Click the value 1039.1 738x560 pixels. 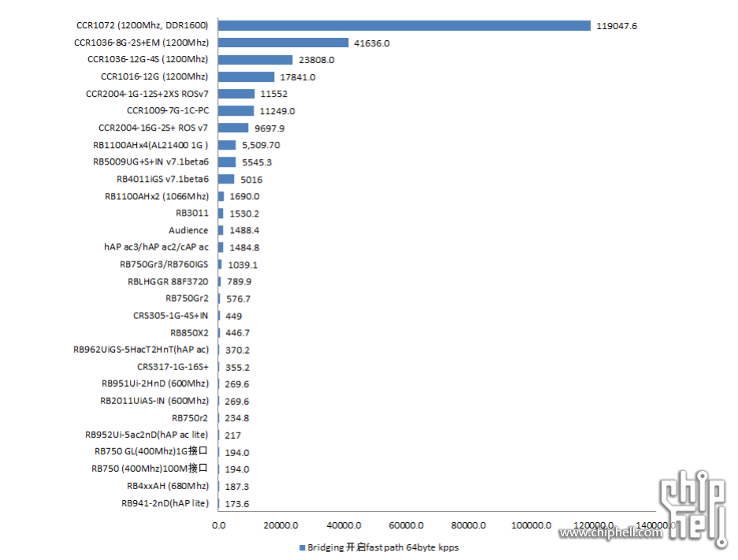pyautogui.click(x=243, y=265)
